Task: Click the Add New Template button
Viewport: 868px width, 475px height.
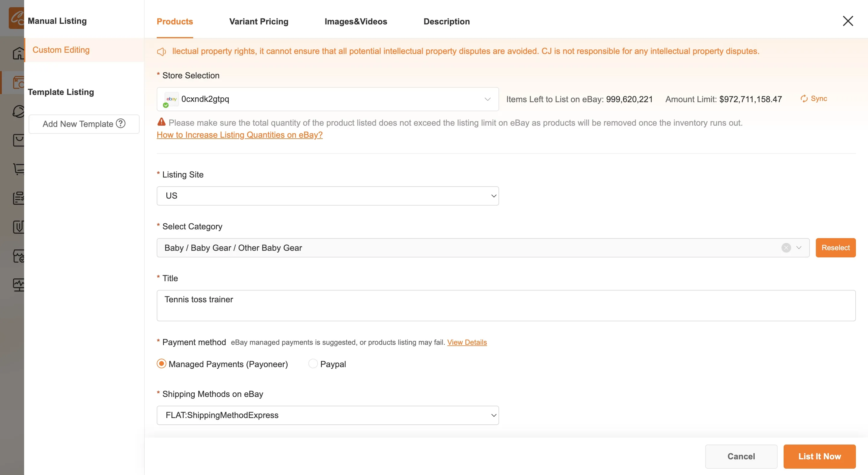Action: coord(84,124)
